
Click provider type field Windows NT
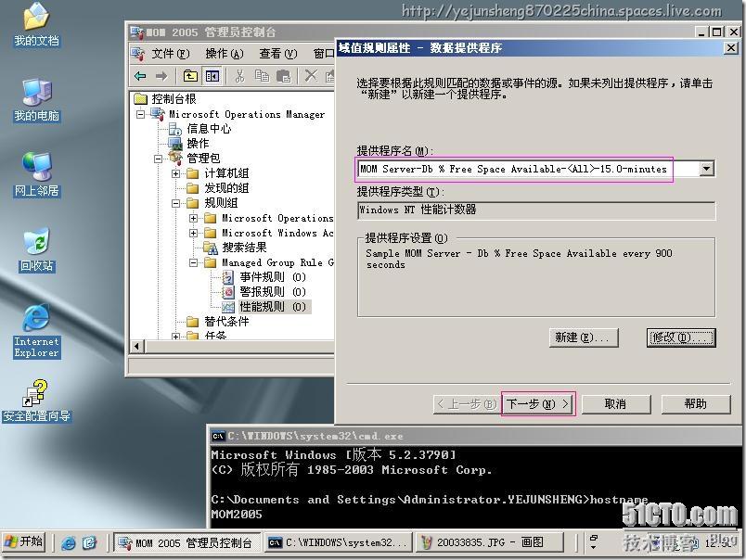(536, 210)
